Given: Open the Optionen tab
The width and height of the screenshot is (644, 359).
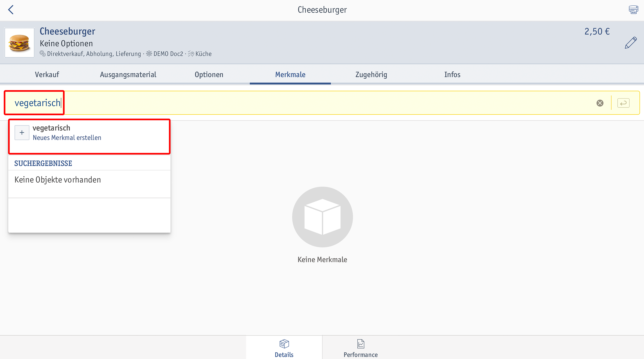Looking at the screenshot, I should (x=209, y=74).
